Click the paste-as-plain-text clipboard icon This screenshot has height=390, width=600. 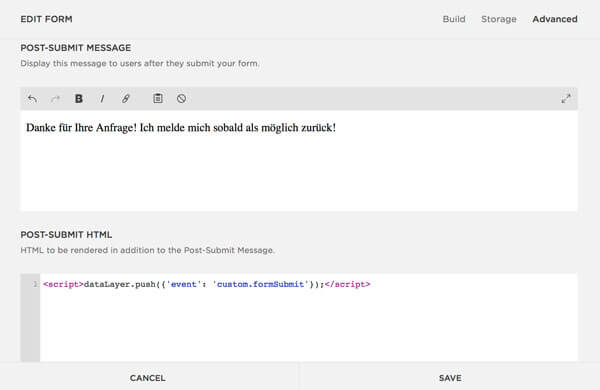158,98
